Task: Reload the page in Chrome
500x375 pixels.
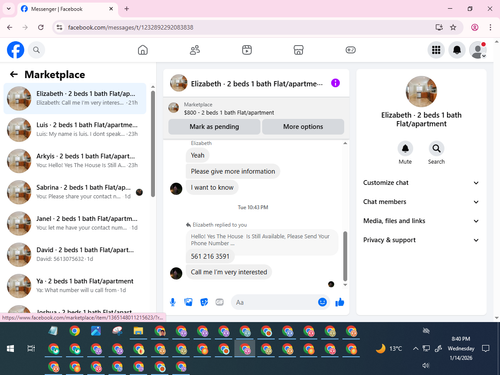Action: coord(41,27)
